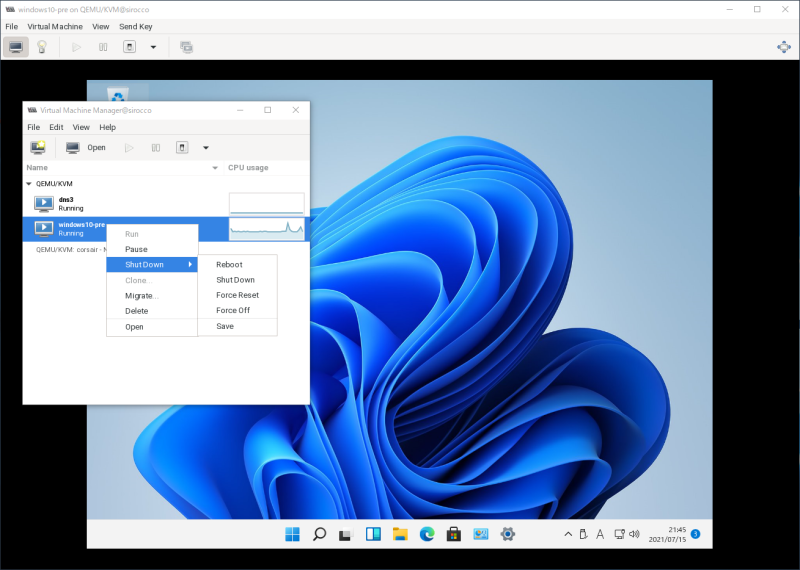
Task: Open the viewer window View menu
Action: pyautogui.click(x=101, y=27)
